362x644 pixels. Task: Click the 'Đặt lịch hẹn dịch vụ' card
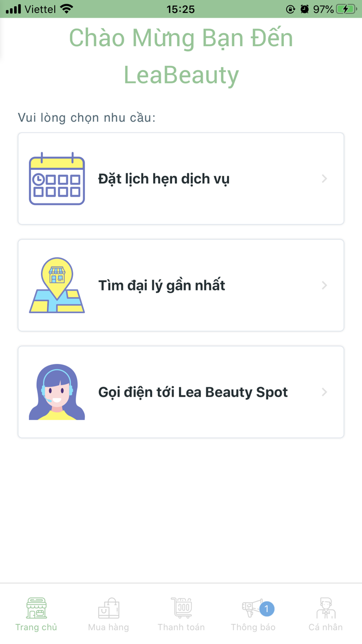click(x=181, y=178)
